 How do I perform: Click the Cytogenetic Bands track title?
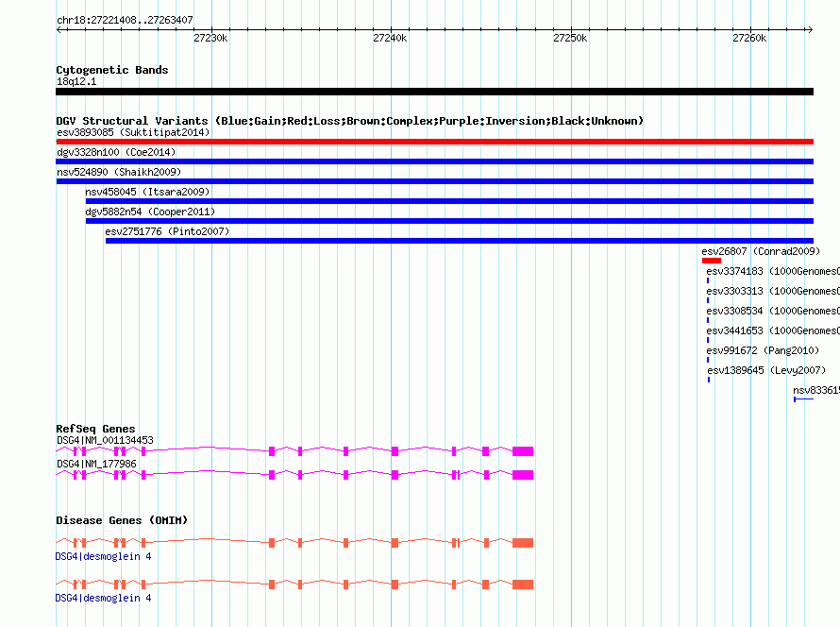pos(112,70)
